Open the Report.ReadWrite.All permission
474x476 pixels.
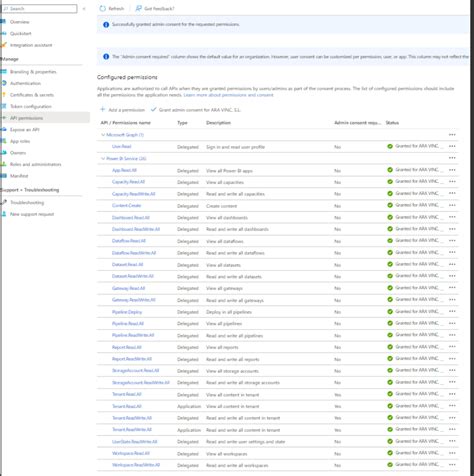[132, 359]
